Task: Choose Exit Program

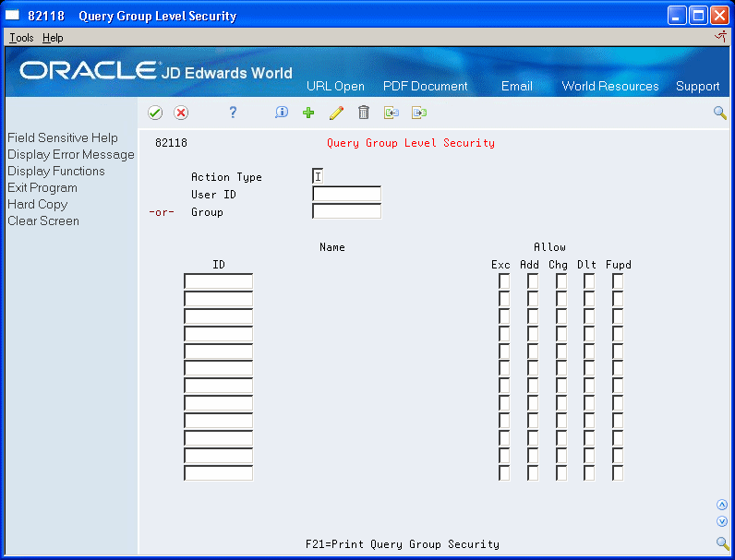Action: tap(42, 188)
